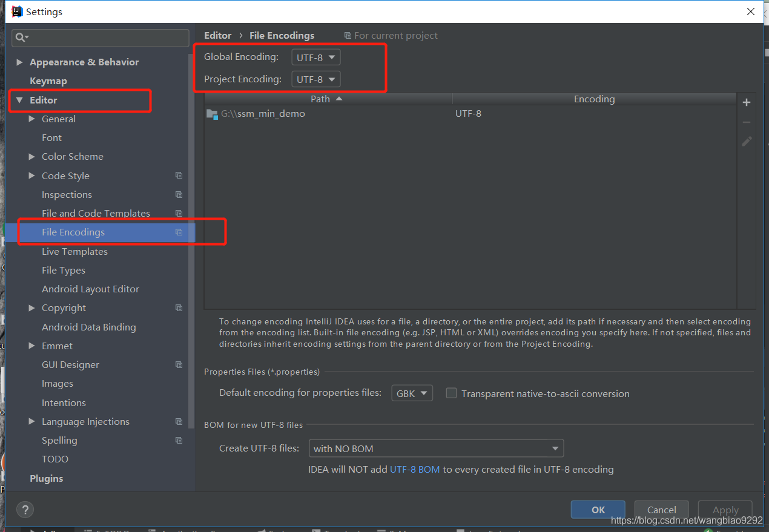
Task: Select Font settings
Action: [51, 137]
